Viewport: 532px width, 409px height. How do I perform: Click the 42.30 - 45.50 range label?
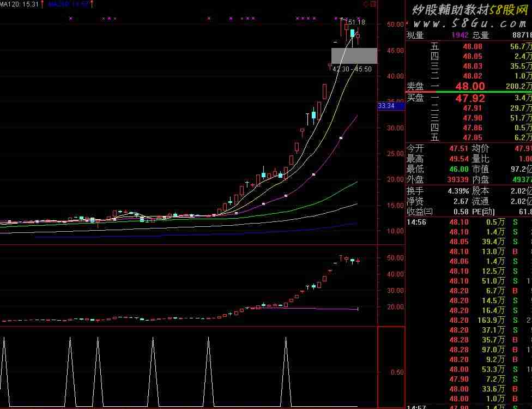pos(352,69)
